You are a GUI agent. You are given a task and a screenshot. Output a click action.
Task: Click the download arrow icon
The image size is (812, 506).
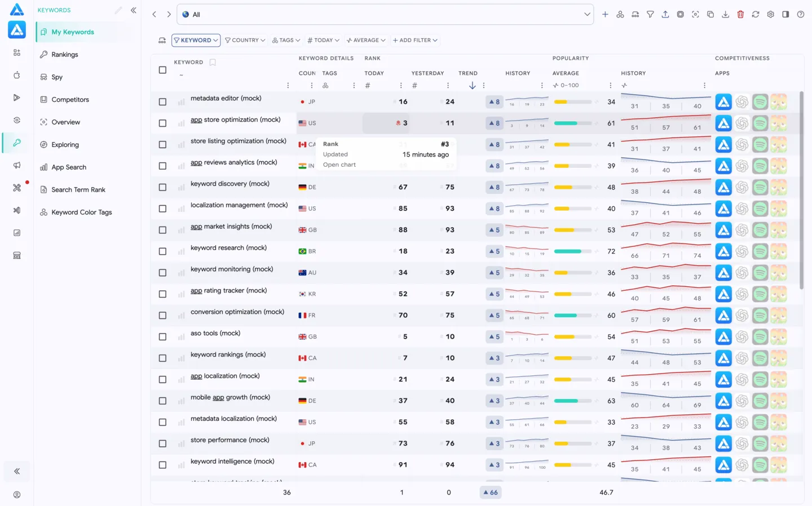point(726,15)
